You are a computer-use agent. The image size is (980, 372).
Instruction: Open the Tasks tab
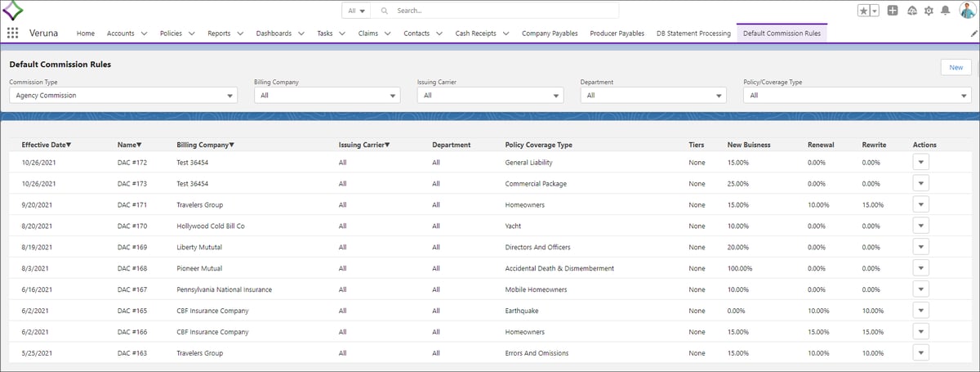point(325,34)
